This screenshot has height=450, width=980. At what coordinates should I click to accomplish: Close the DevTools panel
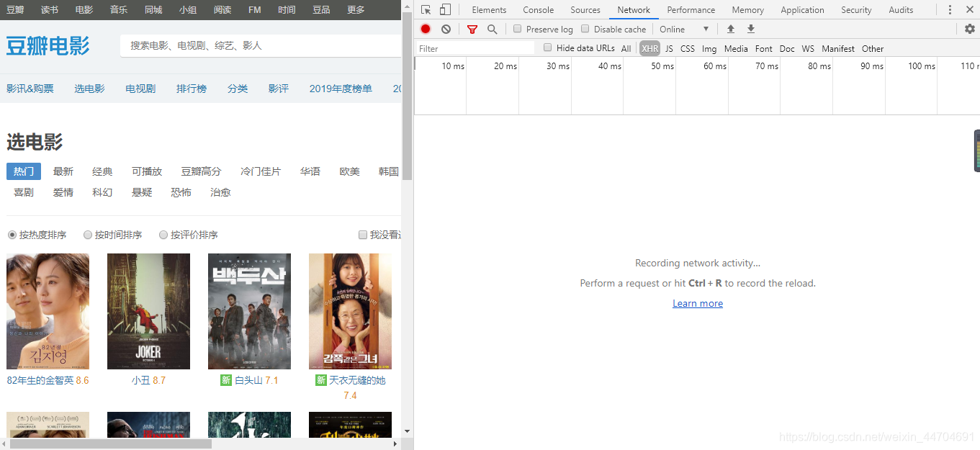(x=969, y=9)
